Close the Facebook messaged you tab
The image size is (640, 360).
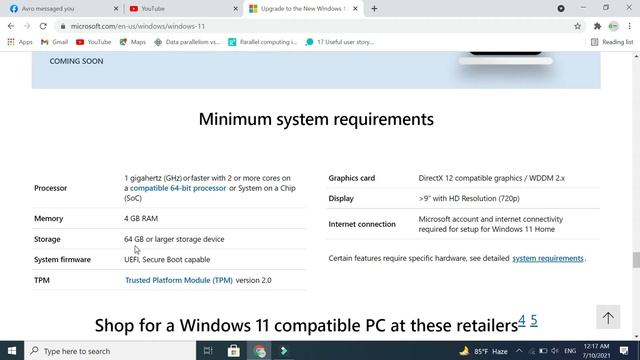[116, 9]
